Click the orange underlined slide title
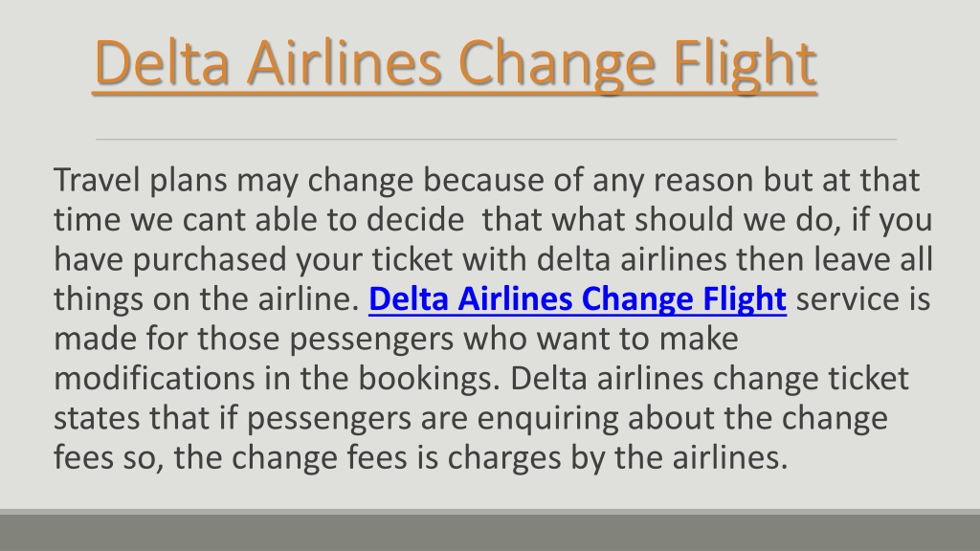This screenshot has width=980, height=551. pos(455,64)
